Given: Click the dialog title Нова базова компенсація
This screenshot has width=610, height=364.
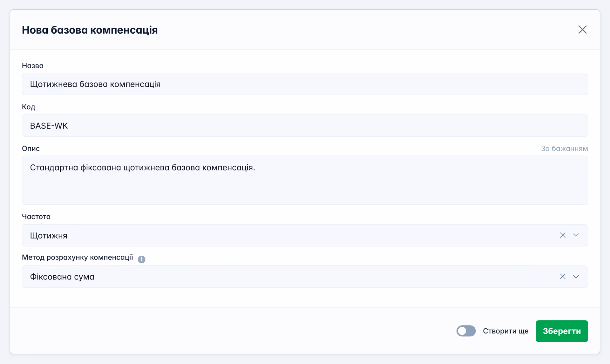Looking at the screenshot, I should (x=90, y=30).
